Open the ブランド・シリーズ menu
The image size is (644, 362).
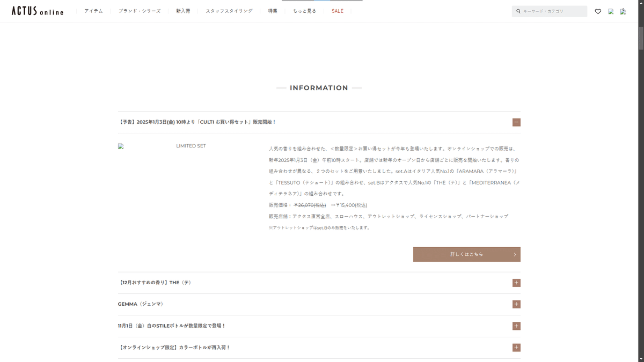140,11
